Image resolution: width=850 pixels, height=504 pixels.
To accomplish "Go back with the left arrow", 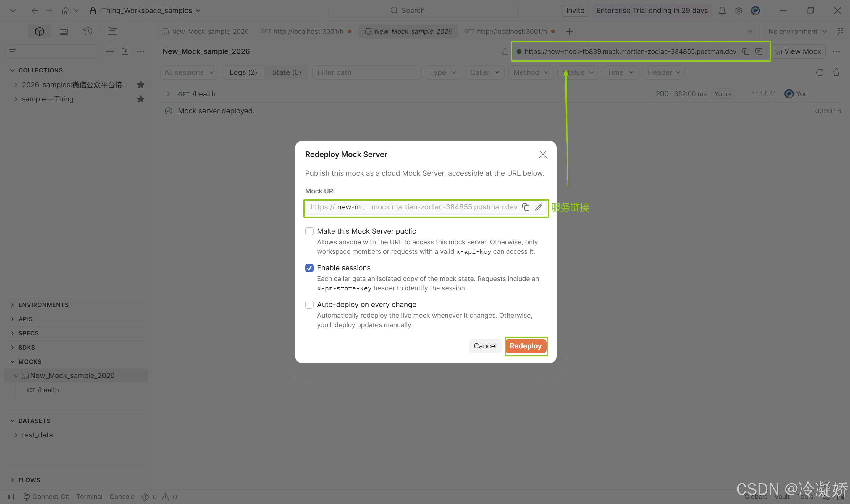I will coord(34,11).
